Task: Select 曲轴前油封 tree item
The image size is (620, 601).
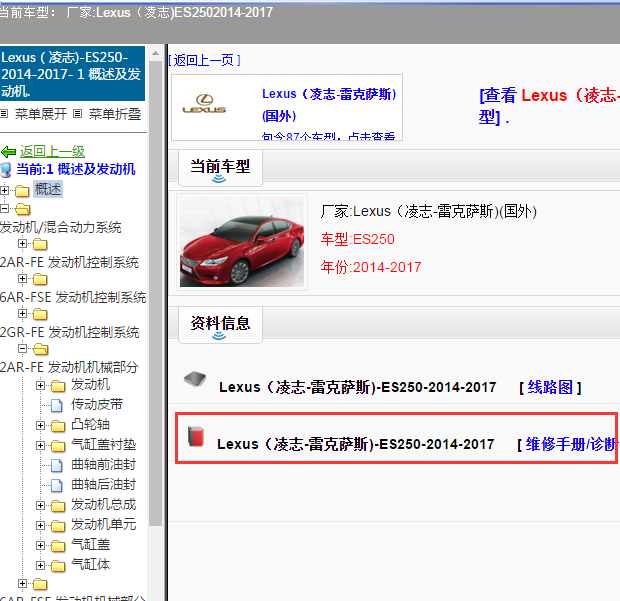Action: 104,465
